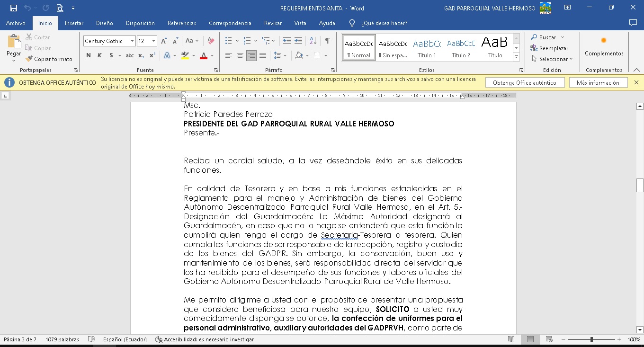Screen dimensions: 644x347
Task: Open the Complementos add-ins icon
Action: (604, 46)
